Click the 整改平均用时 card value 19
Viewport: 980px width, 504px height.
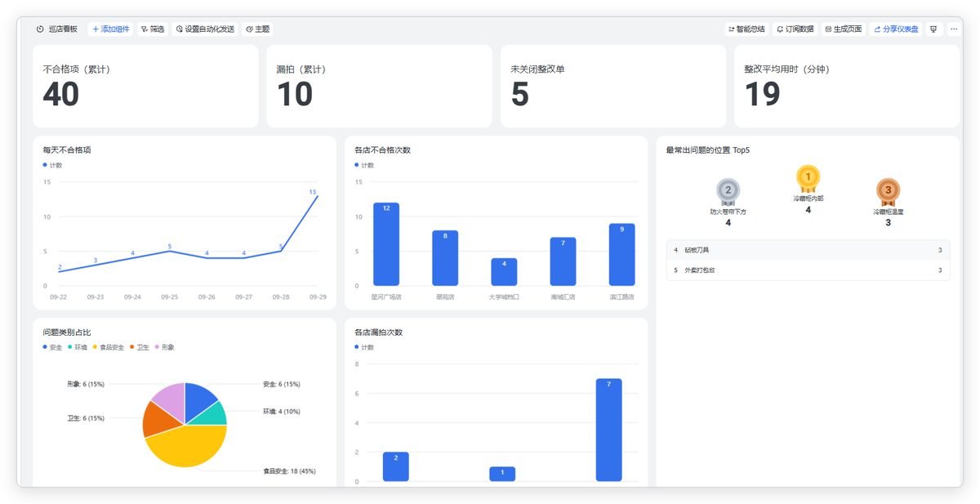point(763,95)
